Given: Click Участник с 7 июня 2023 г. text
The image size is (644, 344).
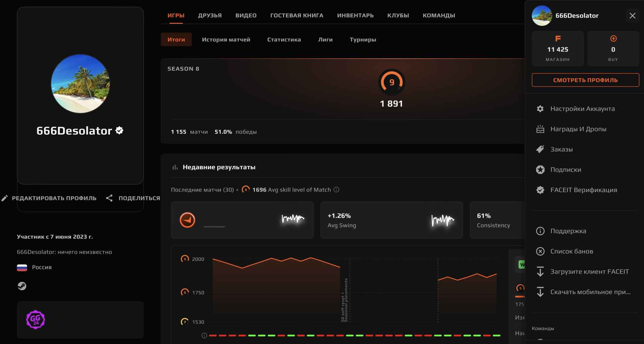Looking at the screenshot, I should (x=55, y=237).
